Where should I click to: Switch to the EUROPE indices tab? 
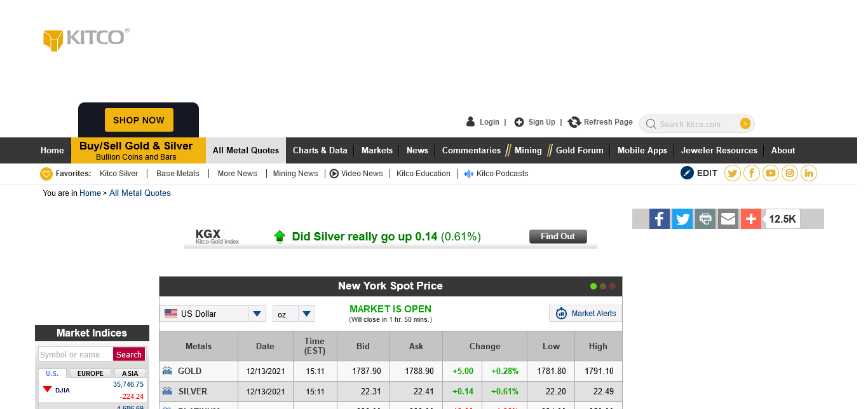coord(90,373)
